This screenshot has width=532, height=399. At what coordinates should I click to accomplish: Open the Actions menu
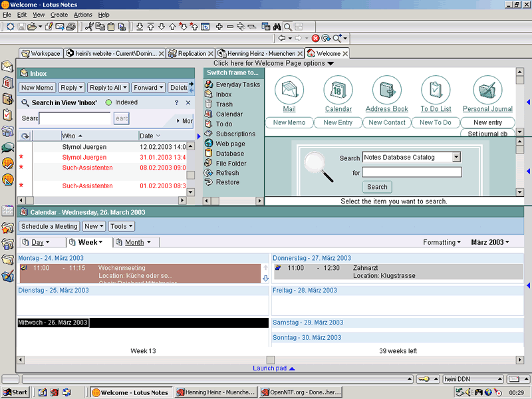click(82, 15)
